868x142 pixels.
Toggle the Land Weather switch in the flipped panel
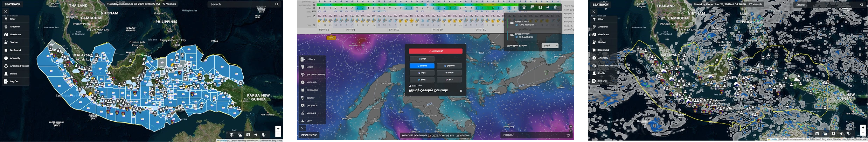point(512,23)
